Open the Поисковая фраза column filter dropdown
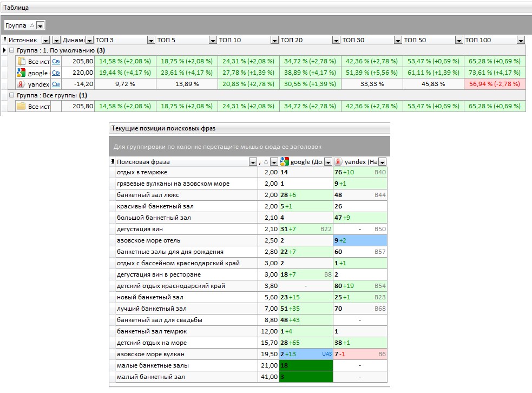This screenshot has width=532, height=393. tap(253, 162)
